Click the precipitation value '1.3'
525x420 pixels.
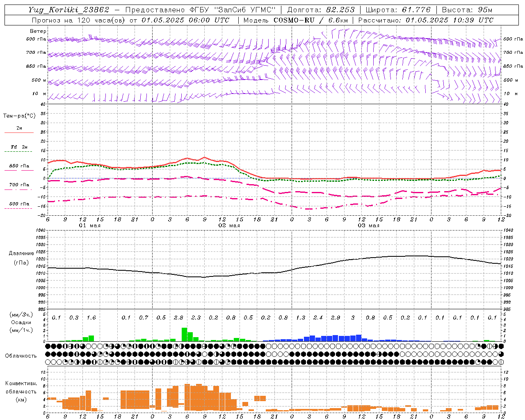pyautogui.click(x=301, y=318)
